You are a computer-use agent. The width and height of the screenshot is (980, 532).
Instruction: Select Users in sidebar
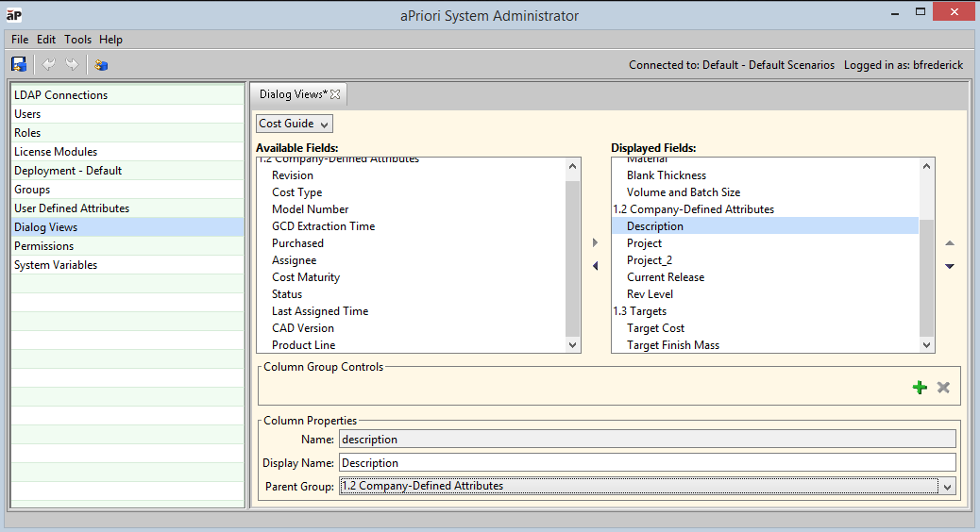coord(127,113)
